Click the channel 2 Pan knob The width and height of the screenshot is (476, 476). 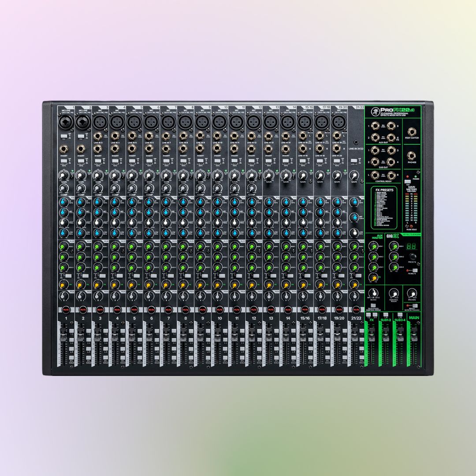[80, 296]
